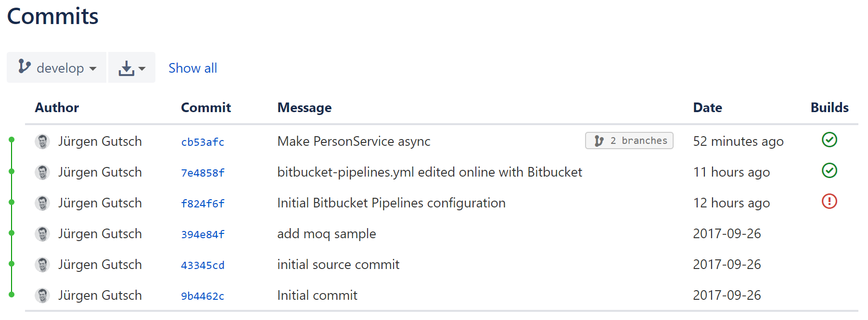Open commit hash cb53afc

coord(203,142)
